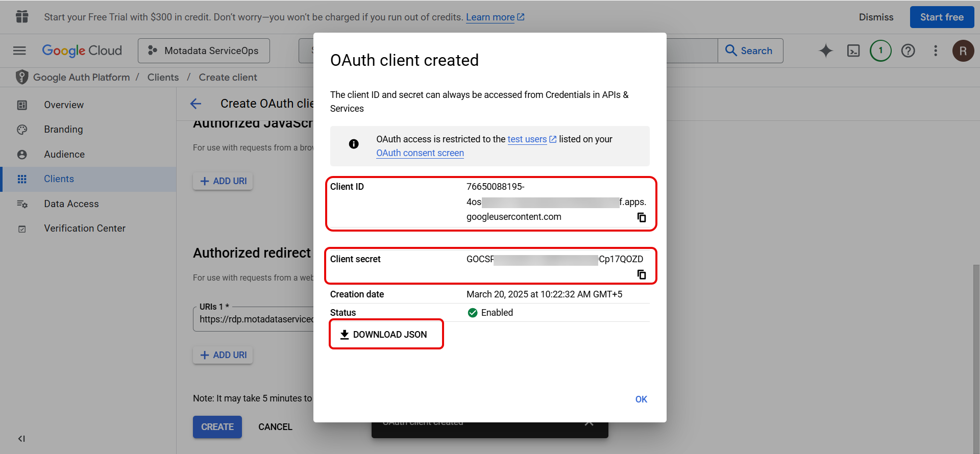Select Audience in the sidebar
980x454 pixels.
tap(64, 155)
